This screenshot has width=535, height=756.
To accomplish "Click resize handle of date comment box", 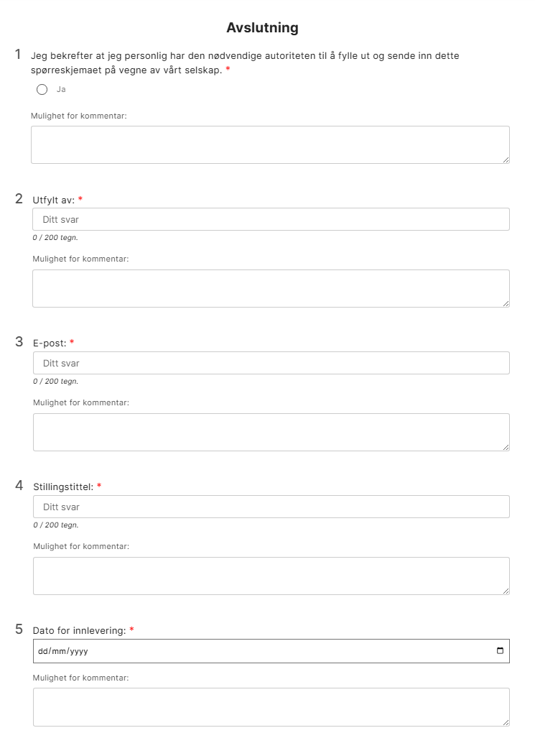I will click(x=506, y=722).
